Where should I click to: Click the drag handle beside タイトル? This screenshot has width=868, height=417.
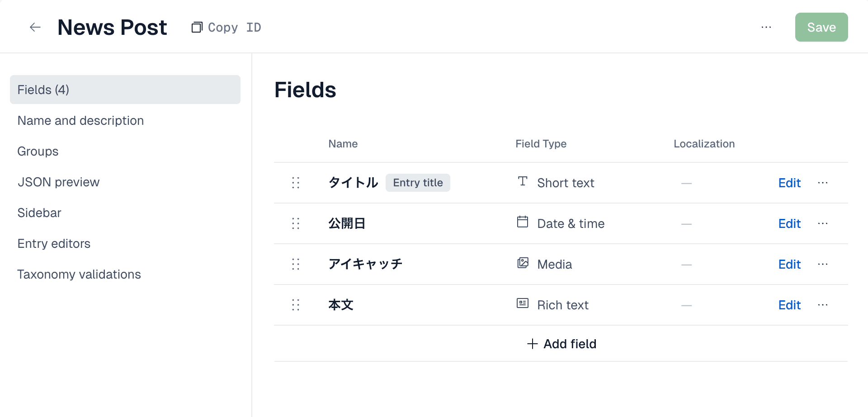296,183
